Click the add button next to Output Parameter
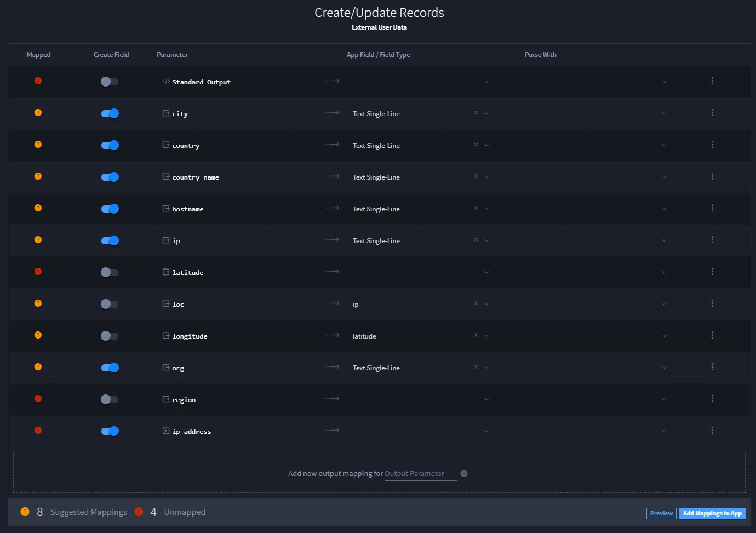 [464, 474]
